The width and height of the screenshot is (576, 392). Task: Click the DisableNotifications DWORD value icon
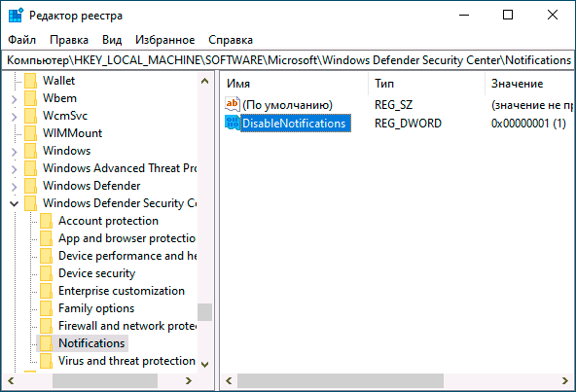coord(233,123)
